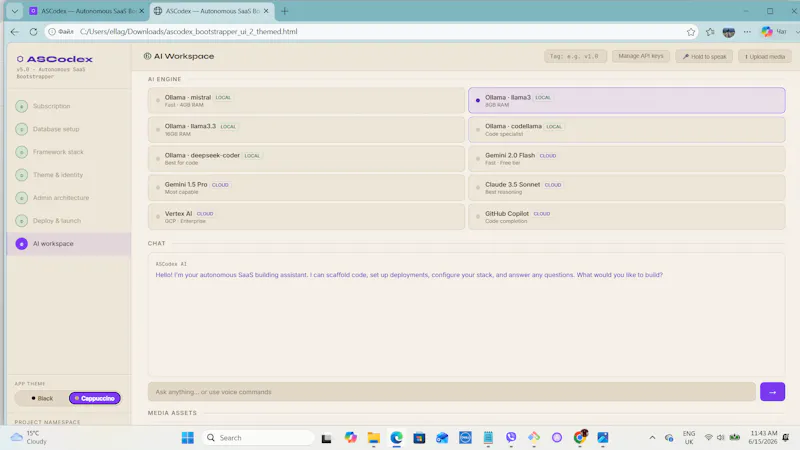Focus the Tag version input field

coord(575,56)
